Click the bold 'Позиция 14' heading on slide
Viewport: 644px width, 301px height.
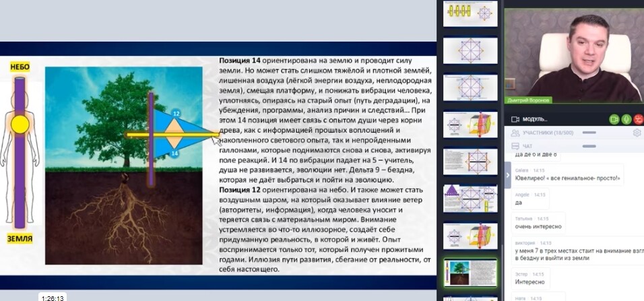(x=239, y=61)
